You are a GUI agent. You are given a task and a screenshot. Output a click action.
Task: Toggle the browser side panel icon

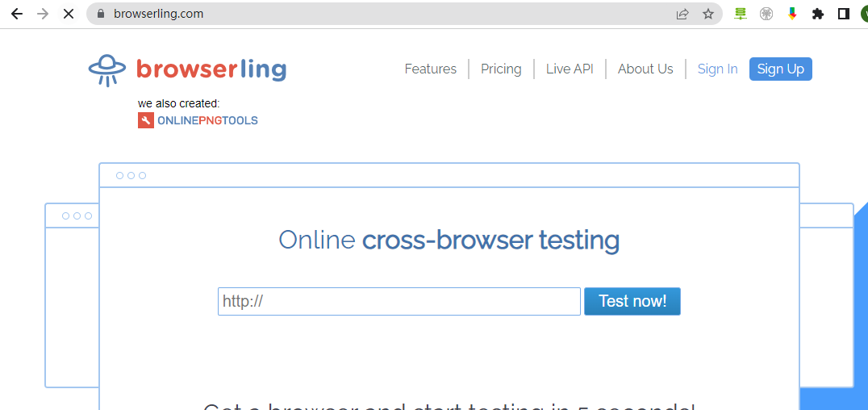(844, 14)
